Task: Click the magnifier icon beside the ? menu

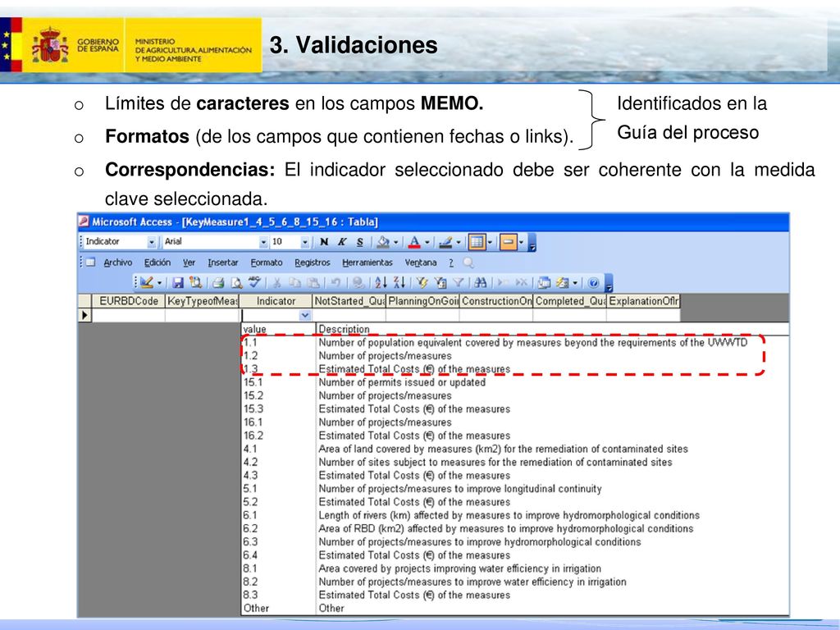Action: (x=468, y=262)
